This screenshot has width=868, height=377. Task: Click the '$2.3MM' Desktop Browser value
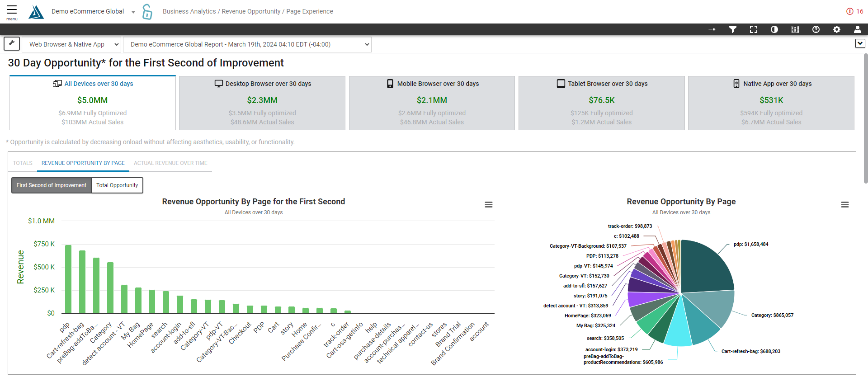click(x=262, y=100)
